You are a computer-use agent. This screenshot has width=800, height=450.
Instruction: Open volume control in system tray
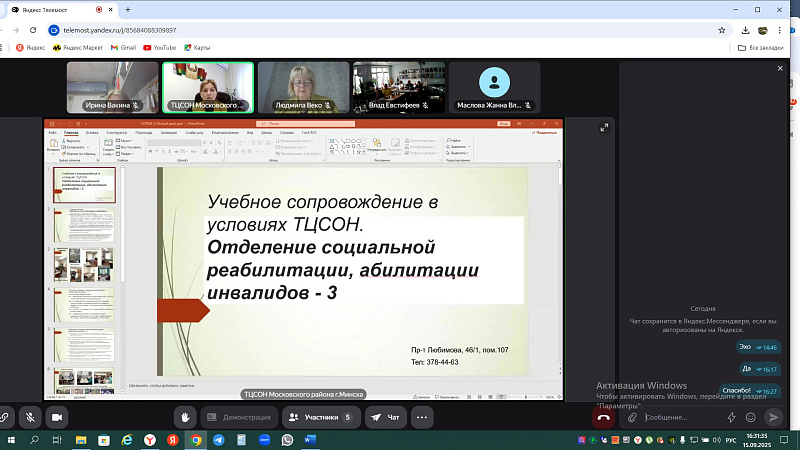717,440
